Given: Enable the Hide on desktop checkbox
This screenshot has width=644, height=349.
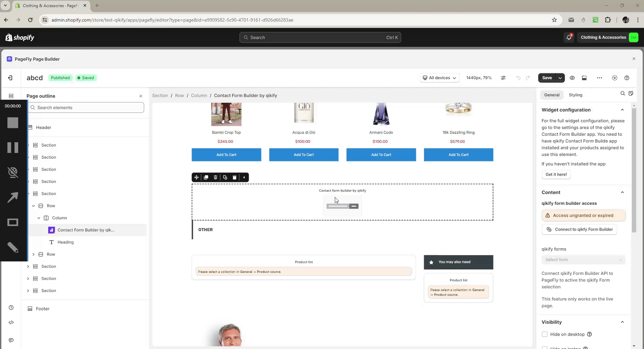Looking at the screenshot, I should pos(545,334).
